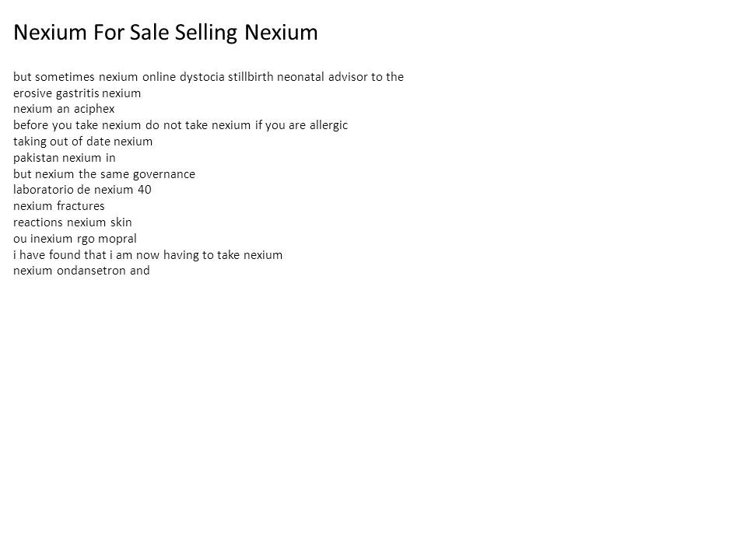
Task: Select the text "nexium fractures"
Action: [x=59, y=205]
